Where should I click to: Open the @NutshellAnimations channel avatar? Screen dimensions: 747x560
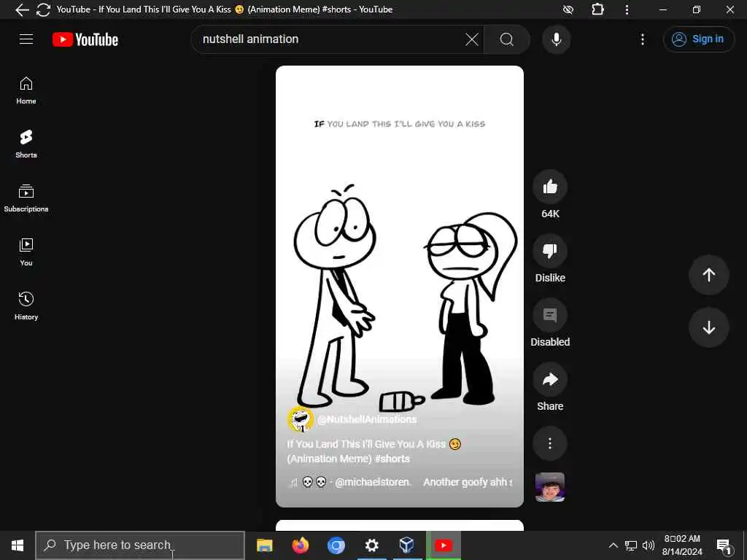(x=300, y=419)
